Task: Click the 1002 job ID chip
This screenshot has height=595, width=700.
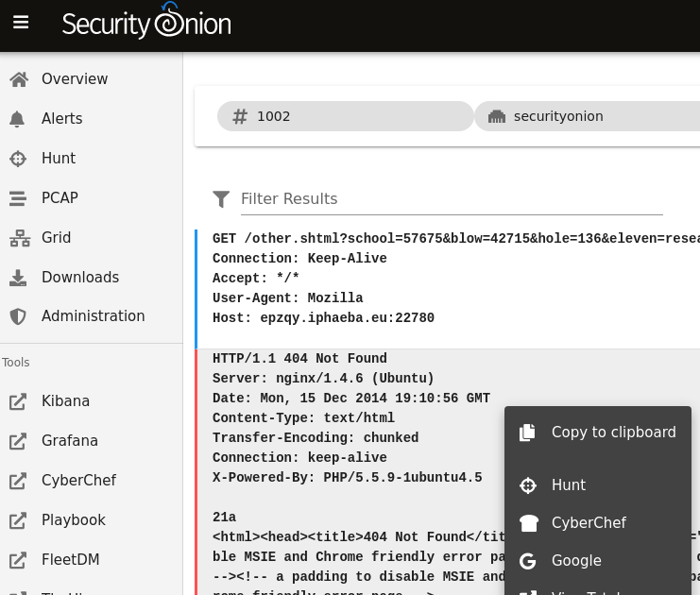Action: point(345,116)
